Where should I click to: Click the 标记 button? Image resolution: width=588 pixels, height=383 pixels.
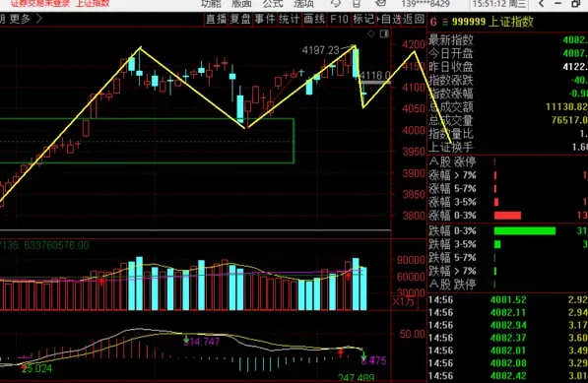pos(363,19)
